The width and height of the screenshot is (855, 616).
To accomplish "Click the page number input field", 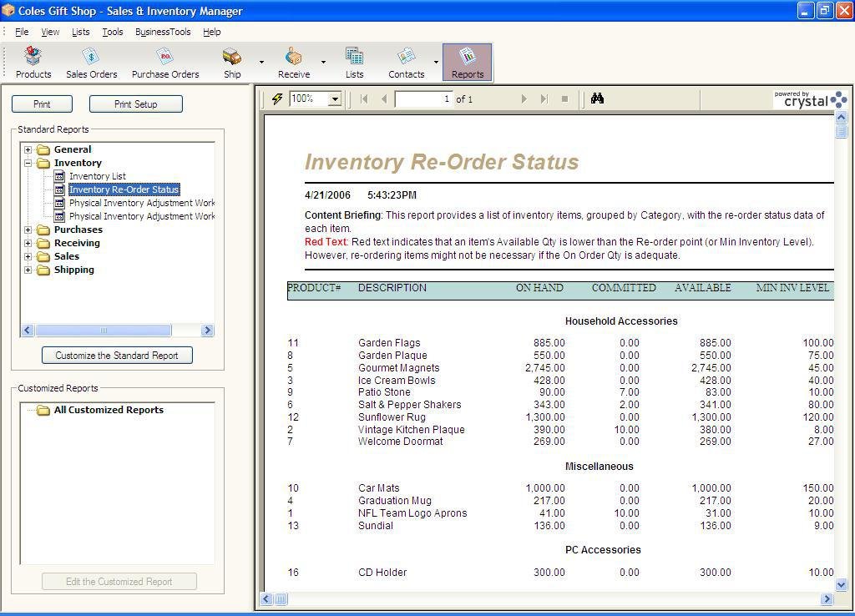I will [x=423, y=98].
